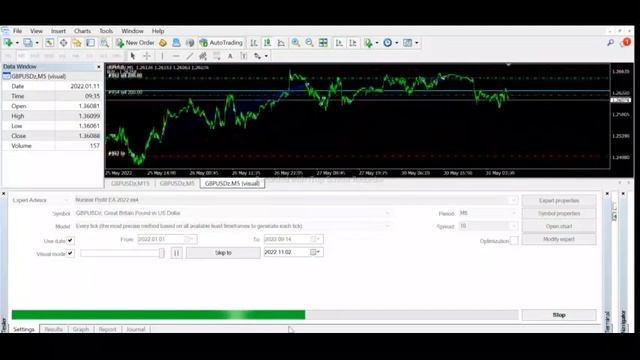Open the To date calendar dropdown

[316, 239]
